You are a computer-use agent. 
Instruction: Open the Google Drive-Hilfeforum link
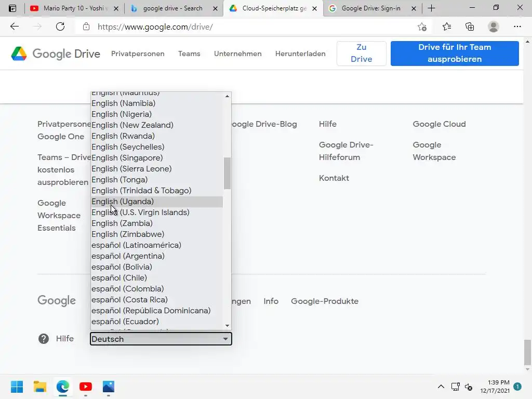pos(346,151)
